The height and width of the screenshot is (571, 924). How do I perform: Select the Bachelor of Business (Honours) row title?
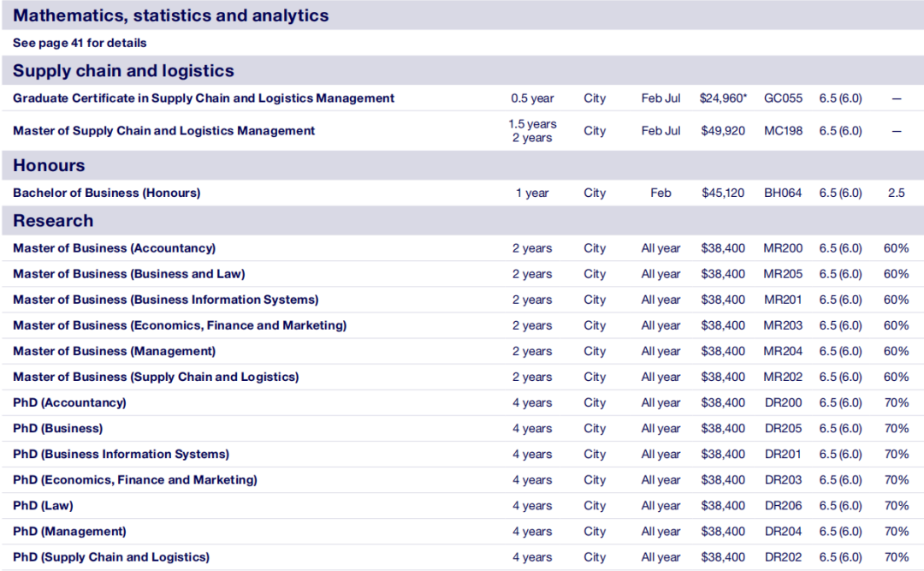click(x=107, y=193)
